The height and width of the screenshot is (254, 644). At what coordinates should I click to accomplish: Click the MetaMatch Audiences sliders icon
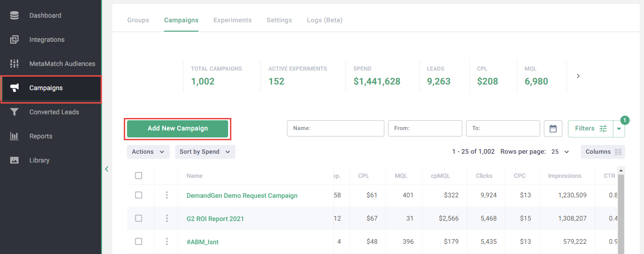point(14,64)
